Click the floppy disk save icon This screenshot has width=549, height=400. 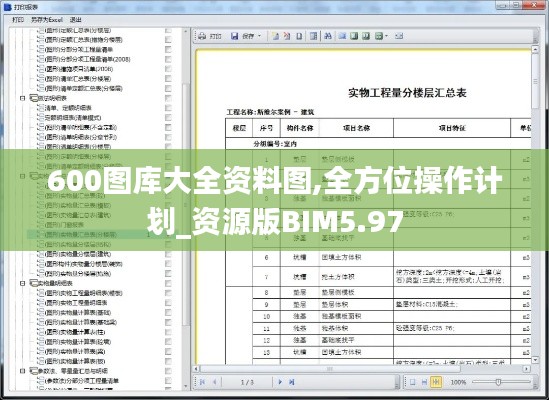235,36
